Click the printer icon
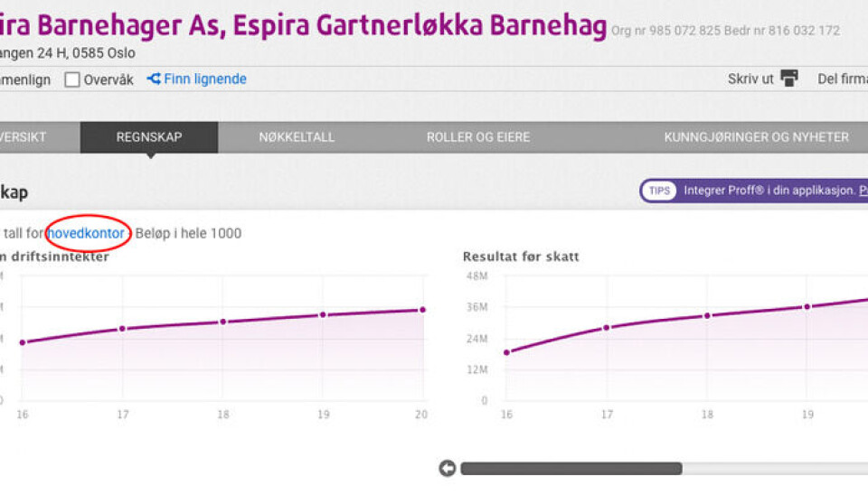The width and height of the screenshot is (868, 495). click(x=789, y=79)
